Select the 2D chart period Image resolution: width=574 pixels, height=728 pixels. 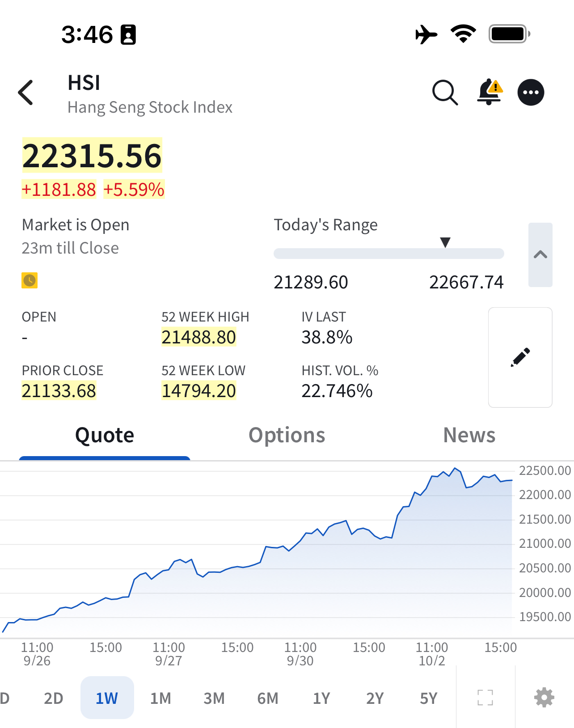(x=53, y=698)
